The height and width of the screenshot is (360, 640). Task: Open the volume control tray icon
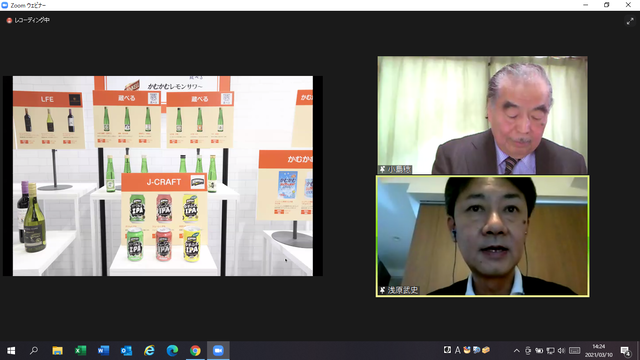tap(561, 351)
